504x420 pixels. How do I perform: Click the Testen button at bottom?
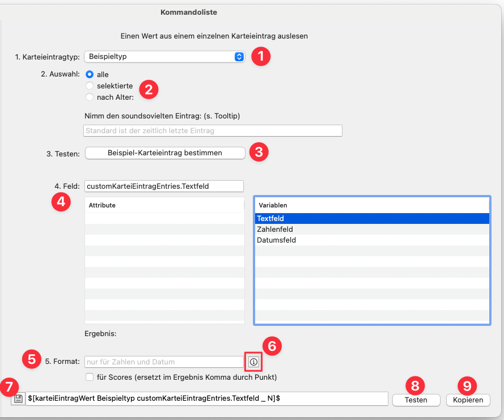416,400
